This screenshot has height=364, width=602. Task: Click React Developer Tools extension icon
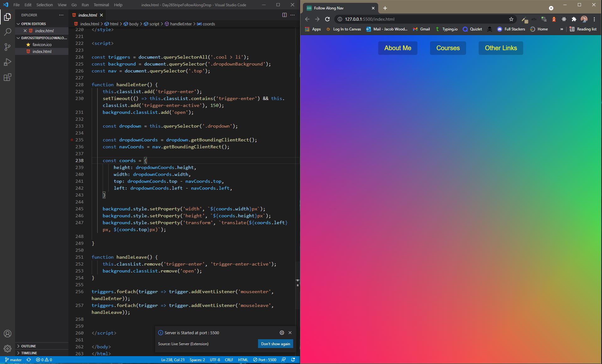(x=564, y=19)
